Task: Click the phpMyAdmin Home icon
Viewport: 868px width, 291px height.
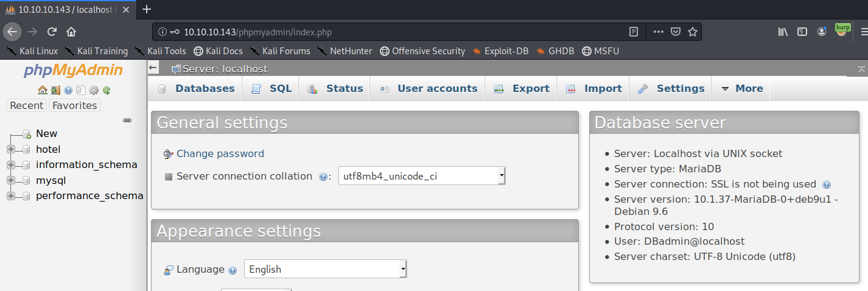Action: coord(42,90)
